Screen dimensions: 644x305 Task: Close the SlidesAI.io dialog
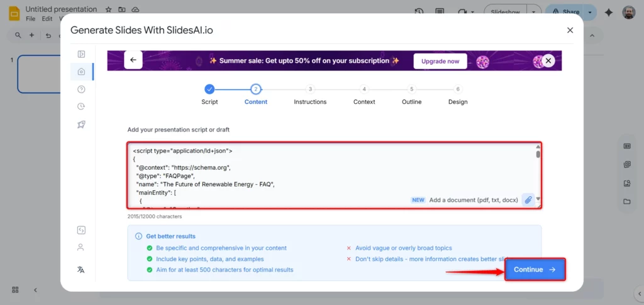(x=570, y=30)
